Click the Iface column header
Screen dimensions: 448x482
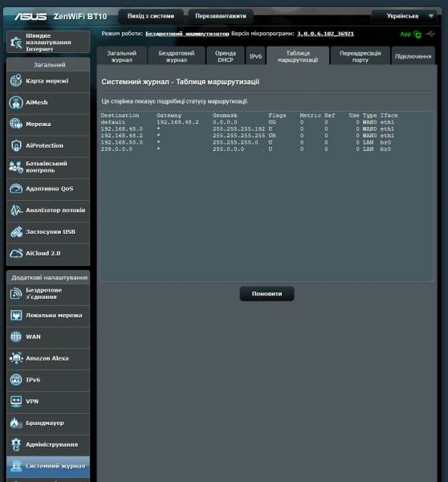389,116
